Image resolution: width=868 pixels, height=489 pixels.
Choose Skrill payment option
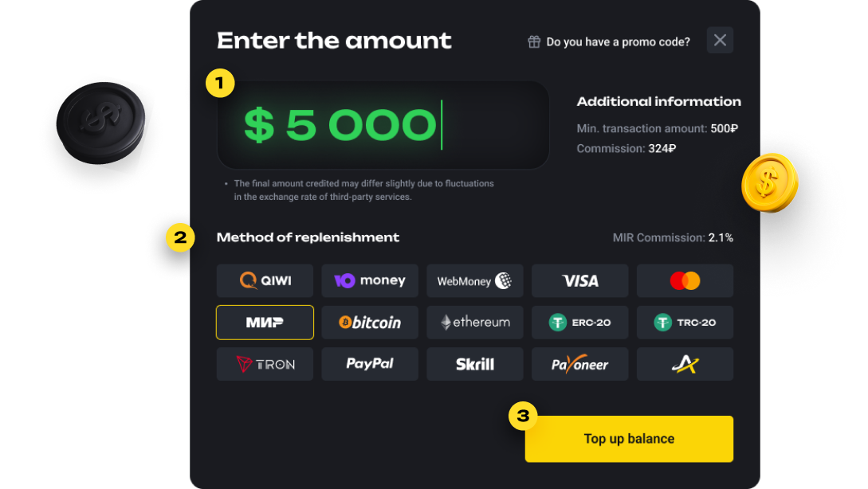coord(475,364)
